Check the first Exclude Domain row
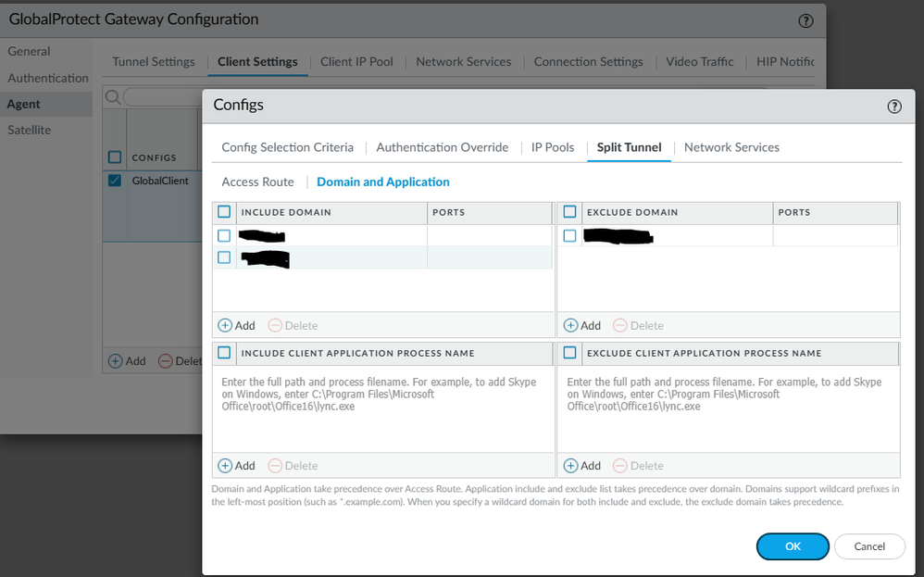The width and height of the screenshot is (924, 577). click(x=570, y=236)
